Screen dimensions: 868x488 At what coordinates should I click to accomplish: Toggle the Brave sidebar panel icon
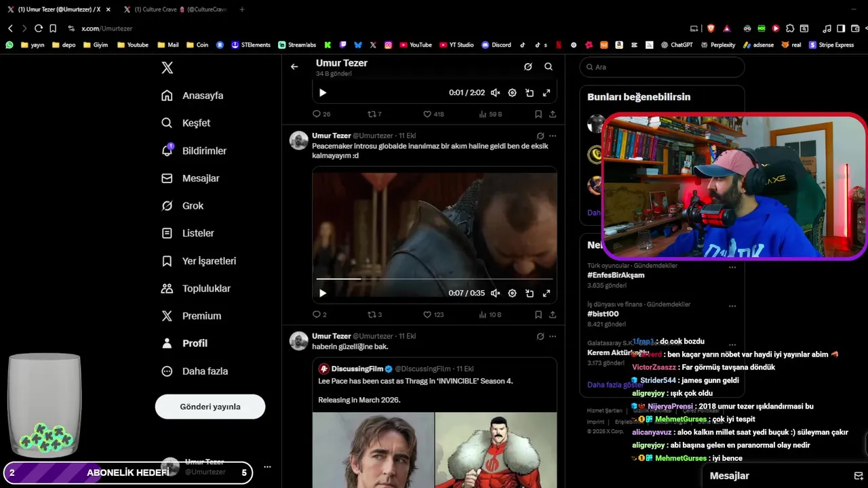coord(841,28)
